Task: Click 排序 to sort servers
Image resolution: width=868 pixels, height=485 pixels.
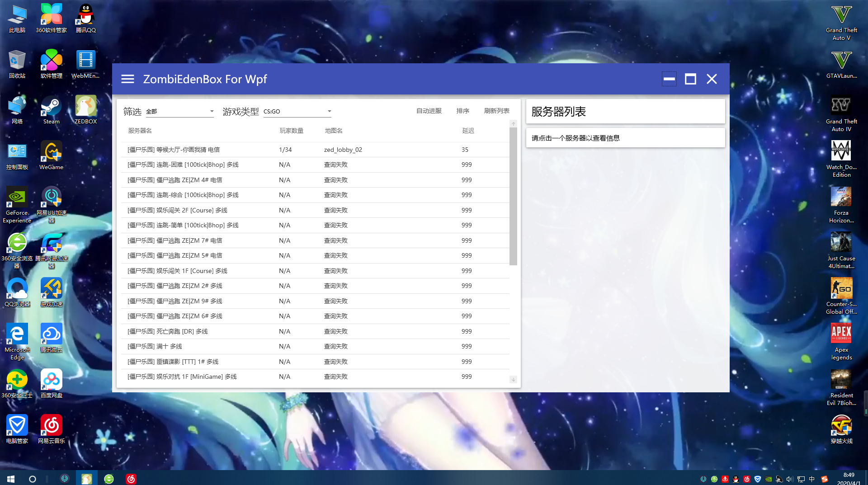Action: pos(463,111)
